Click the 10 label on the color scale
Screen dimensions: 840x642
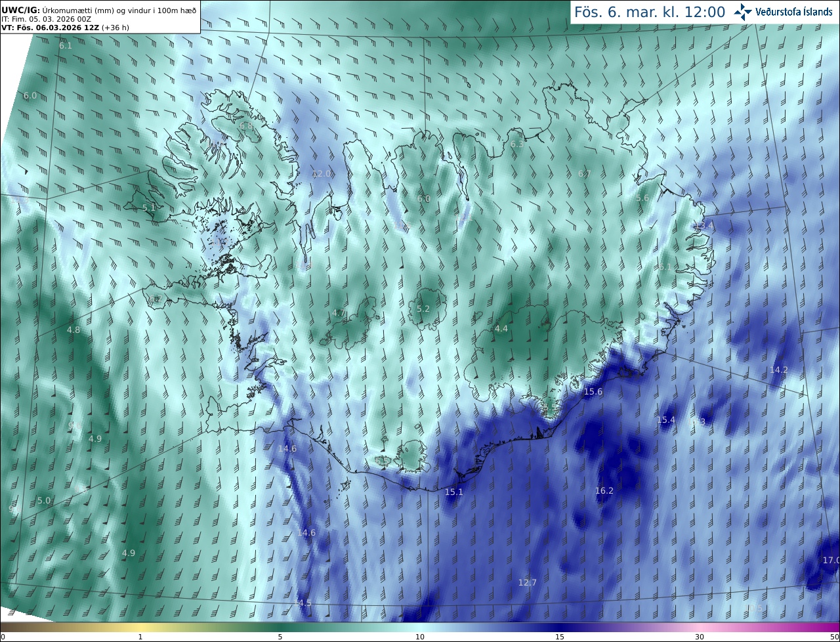420,637
